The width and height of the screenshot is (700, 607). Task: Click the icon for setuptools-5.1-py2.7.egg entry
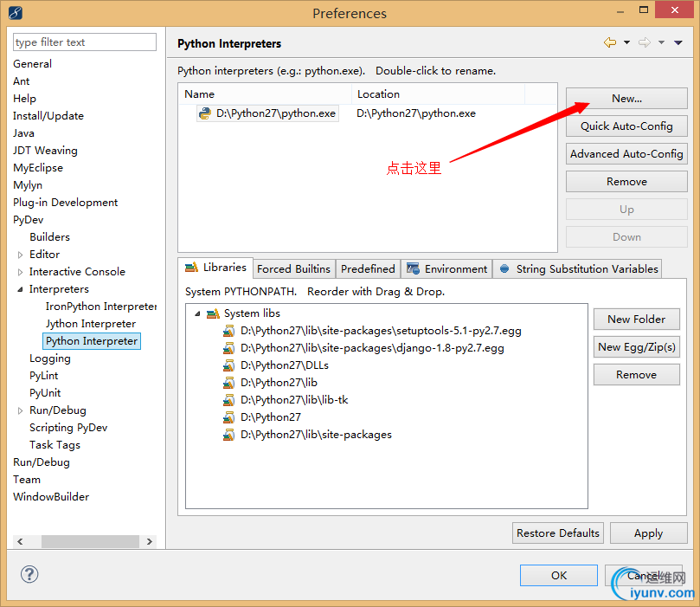coord(228,331)
